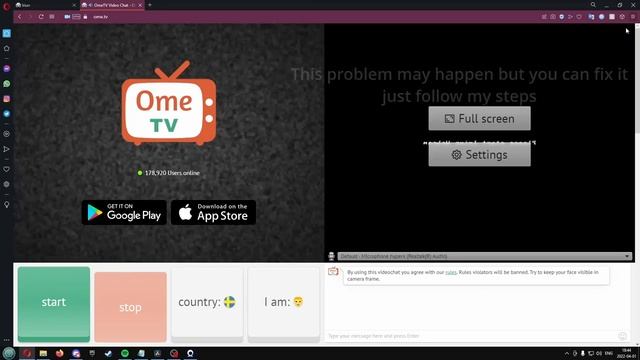640x360 pixels.
Task: Click the Full screen button
Action: click(480, 118)
